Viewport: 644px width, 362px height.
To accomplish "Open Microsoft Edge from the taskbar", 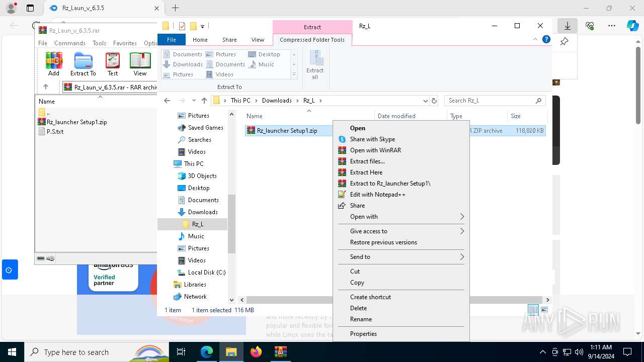I will pyautogui.click(x=207, y=352).
